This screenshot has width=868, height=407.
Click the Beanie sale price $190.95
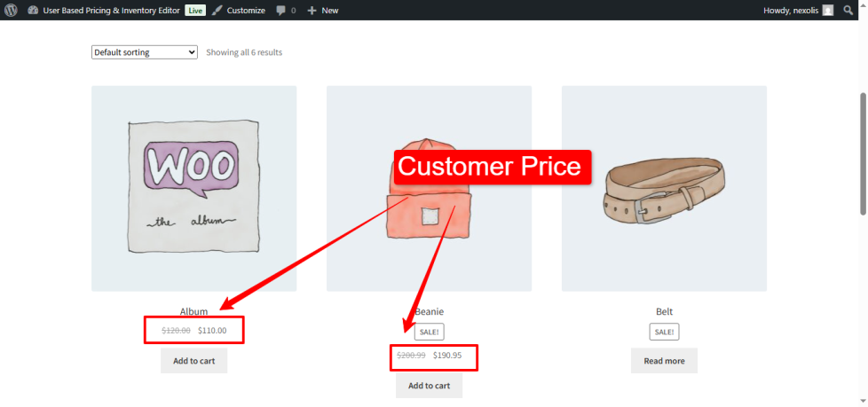pyautogui.click(x=447, y=355)
